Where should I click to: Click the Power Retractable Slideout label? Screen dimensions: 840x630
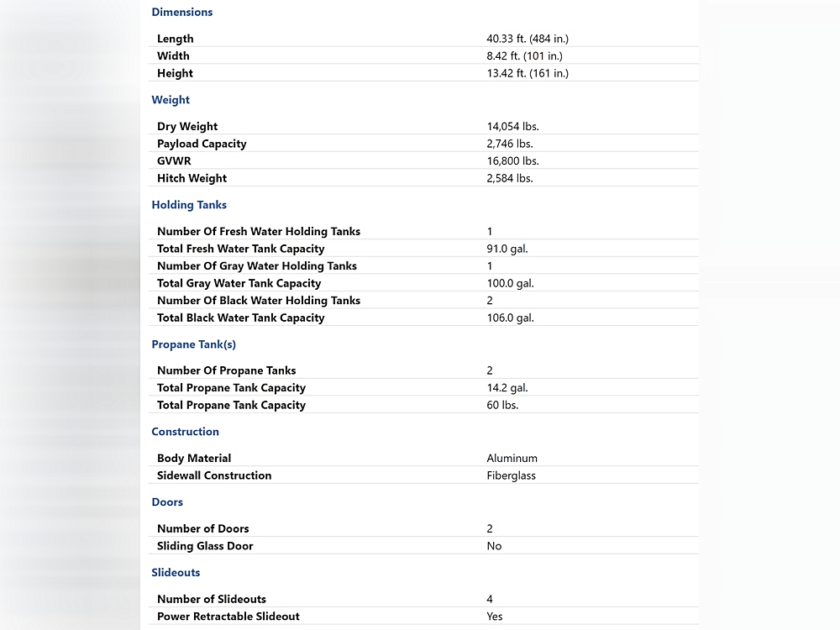click(x=228, y=617)
